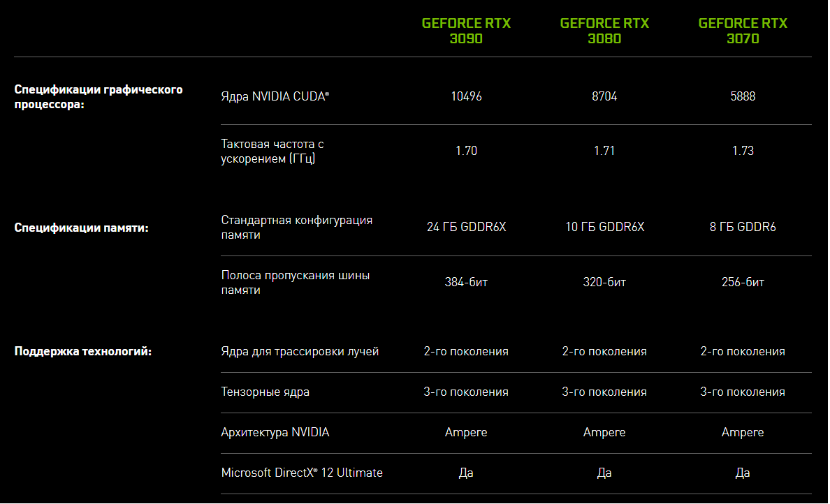The width and height of the screenshot is (830, 504).
Task: Click the 'Тензорные ядра' row label
Action: pos(265,392)
